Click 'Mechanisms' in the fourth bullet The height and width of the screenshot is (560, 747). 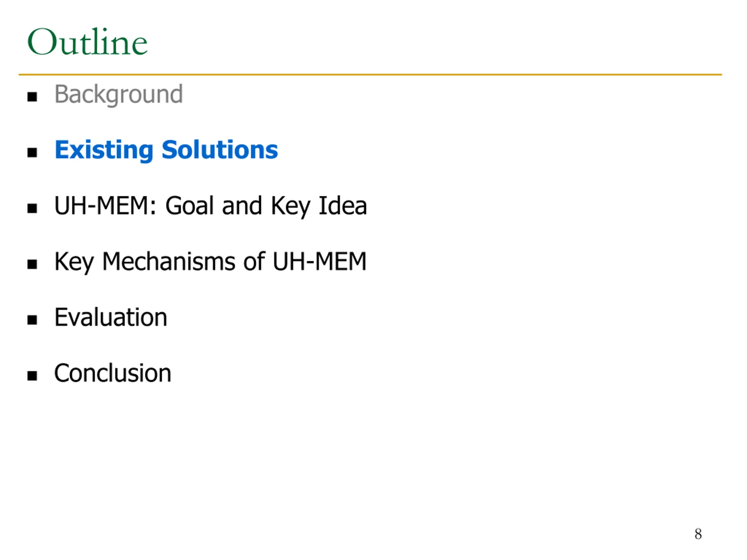[169, 261]
